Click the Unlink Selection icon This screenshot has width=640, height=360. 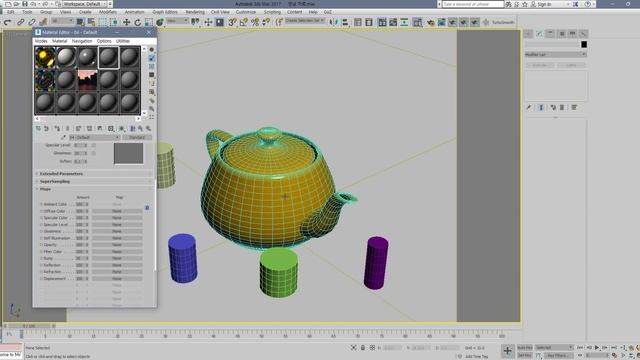(31, 22)
